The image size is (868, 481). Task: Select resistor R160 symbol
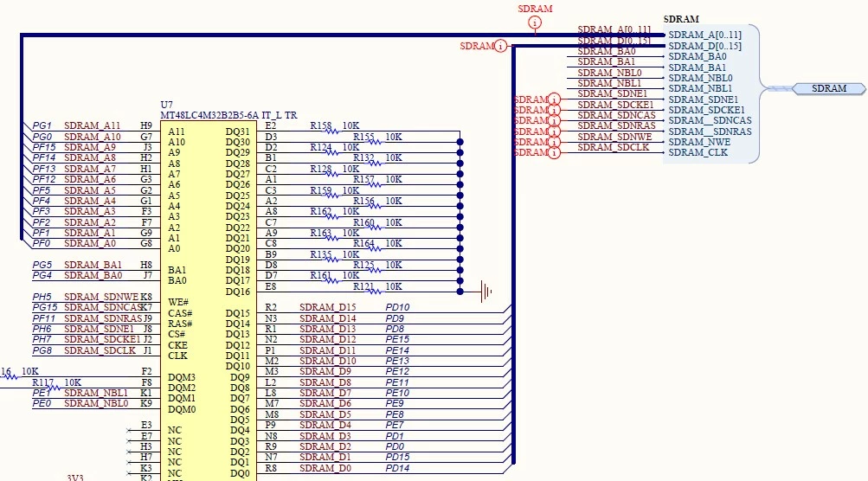pyautogui.click(x=375, y=228)
